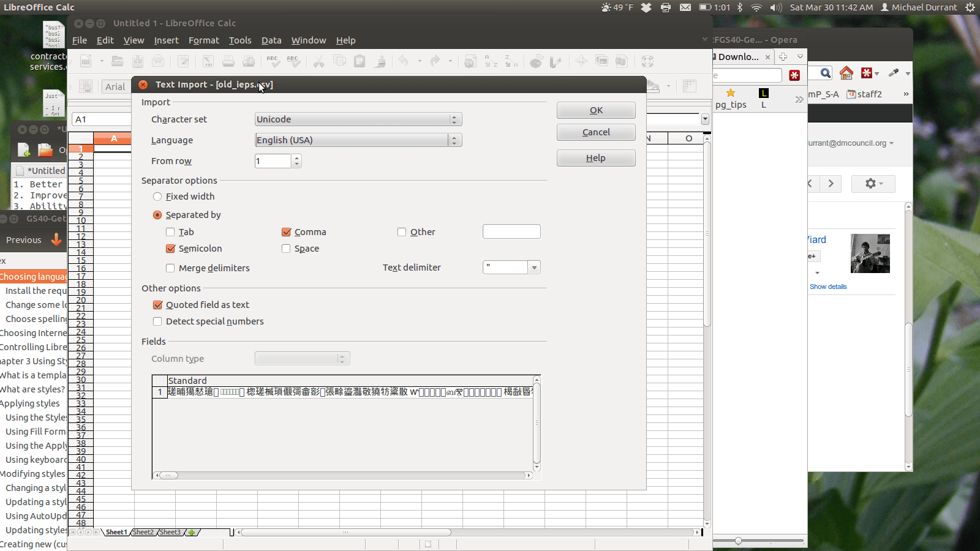The height and width of the screenshot is (551, 980).
Task: Open the Edit menu in Calc
Action: [105, 40]
